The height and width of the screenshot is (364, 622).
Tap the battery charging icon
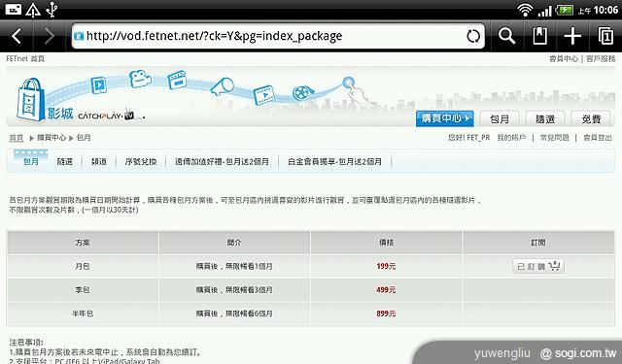click(564, 10)
